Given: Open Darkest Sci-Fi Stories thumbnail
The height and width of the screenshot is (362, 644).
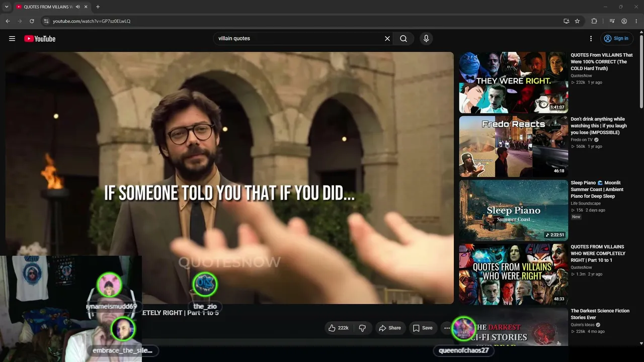Looking at the screenshot, I should (514, 327).
